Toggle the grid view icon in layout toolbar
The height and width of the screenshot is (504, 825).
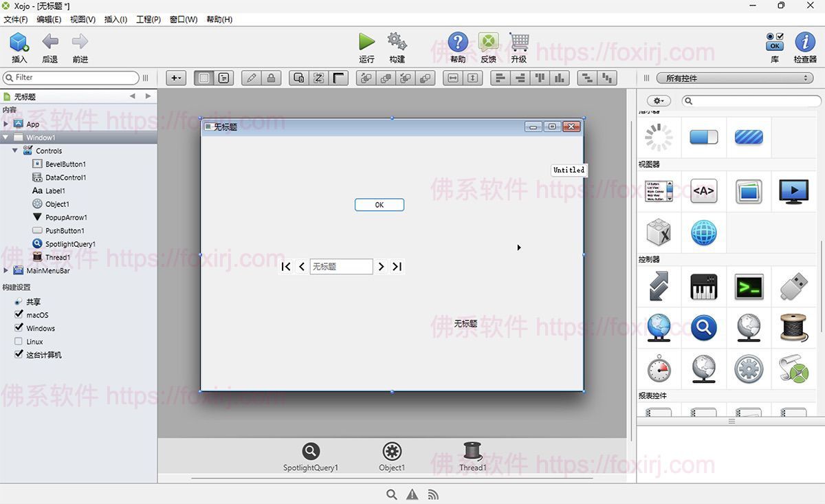coord(203,78)
